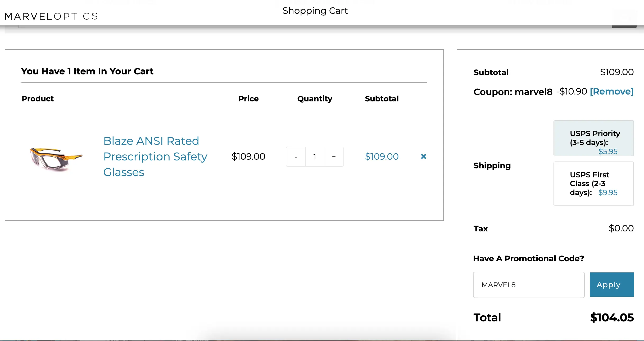This screenshot has height=341, width=644.
Task: Click the blue item subtotal $109.00
Action: tap(382, 156)
